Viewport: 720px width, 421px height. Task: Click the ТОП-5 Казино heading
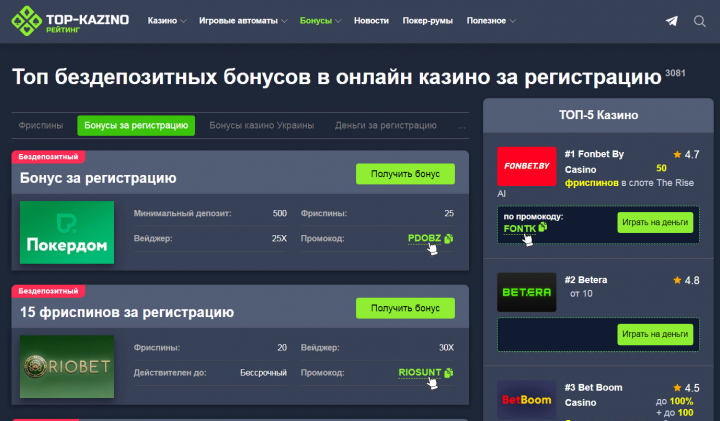coord(598,115)
